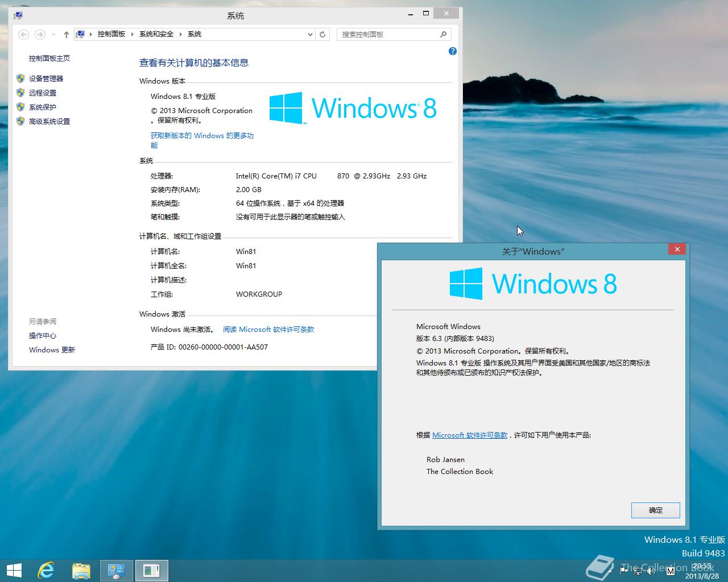The image size is (728, 582).
Task: Read Microsoft license terms in System window
Action: coord(268,329)
